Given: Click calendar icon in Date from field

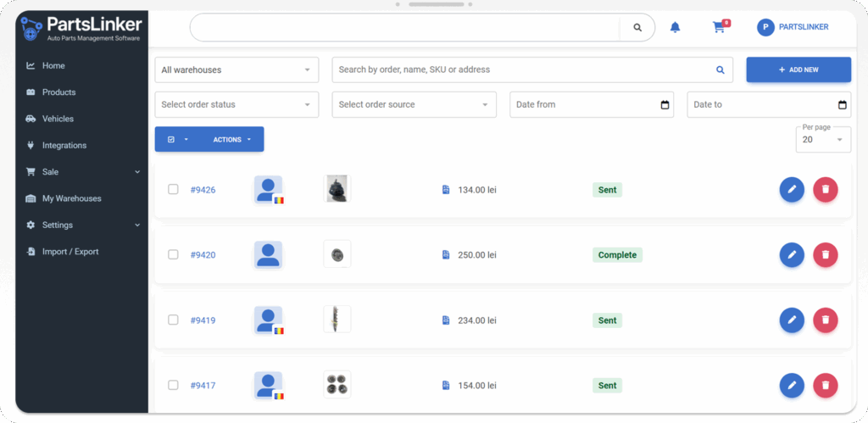Looking at the screenshot, I should click(665, 105).
